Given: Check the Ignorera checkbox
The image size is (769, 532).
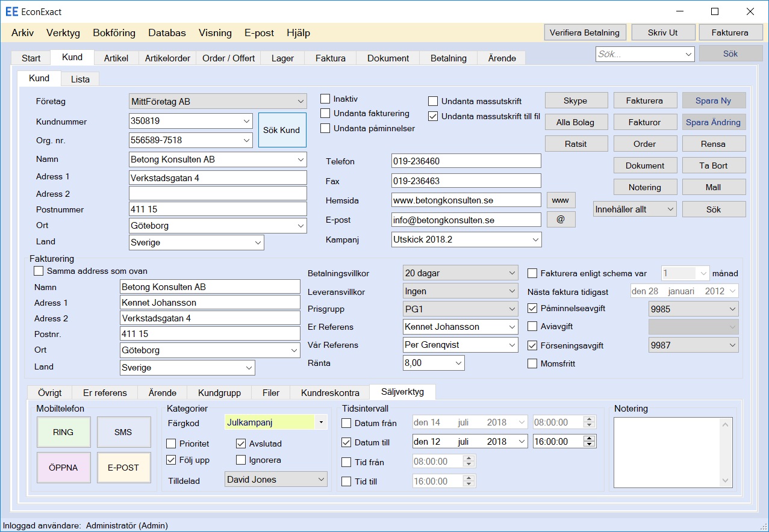Looking at the screenshot, I should (241, 460).
